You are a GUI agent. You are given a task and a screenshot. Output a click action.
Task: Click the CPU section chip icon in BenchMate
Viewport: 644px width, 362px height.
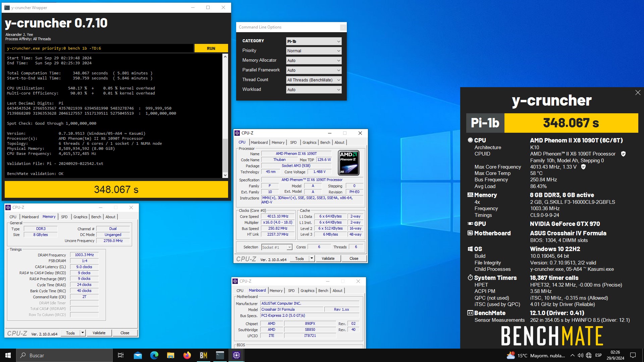tap(470, 140)
